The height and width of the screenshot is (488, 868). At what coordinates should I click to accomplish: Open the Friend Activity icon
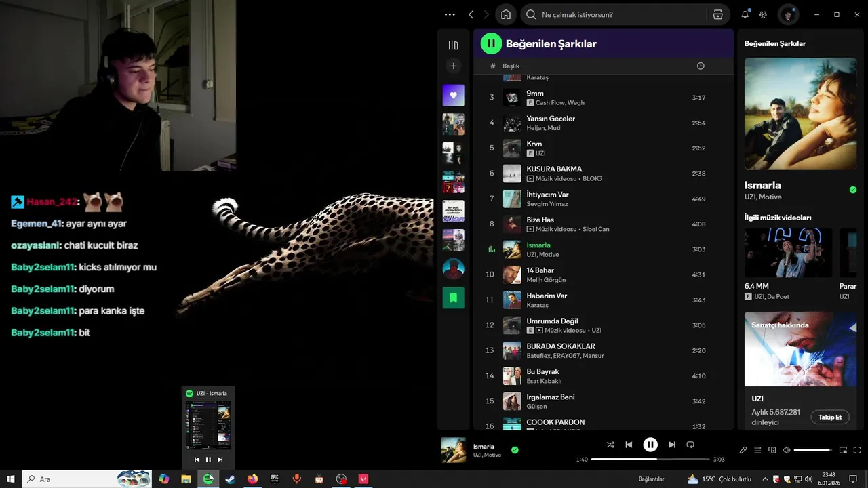click(x=764, y=14)
